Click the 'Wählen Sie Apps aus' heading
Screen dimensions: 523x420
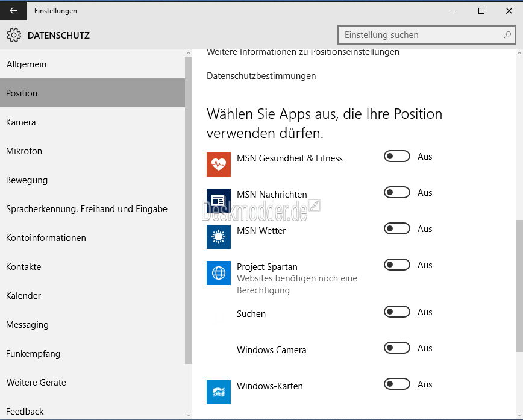324,124
